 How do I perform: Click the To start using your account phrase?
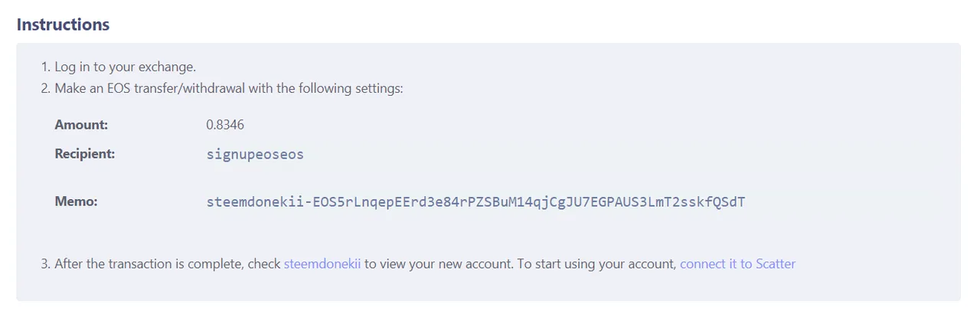(x=596, y=264)
